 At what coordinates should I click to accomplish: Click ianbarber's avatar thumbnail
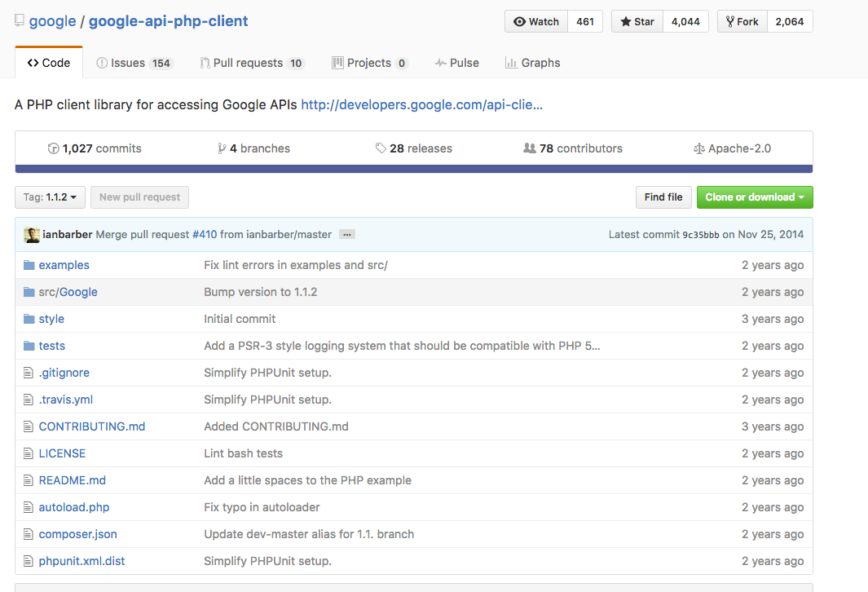pos(32,235)
